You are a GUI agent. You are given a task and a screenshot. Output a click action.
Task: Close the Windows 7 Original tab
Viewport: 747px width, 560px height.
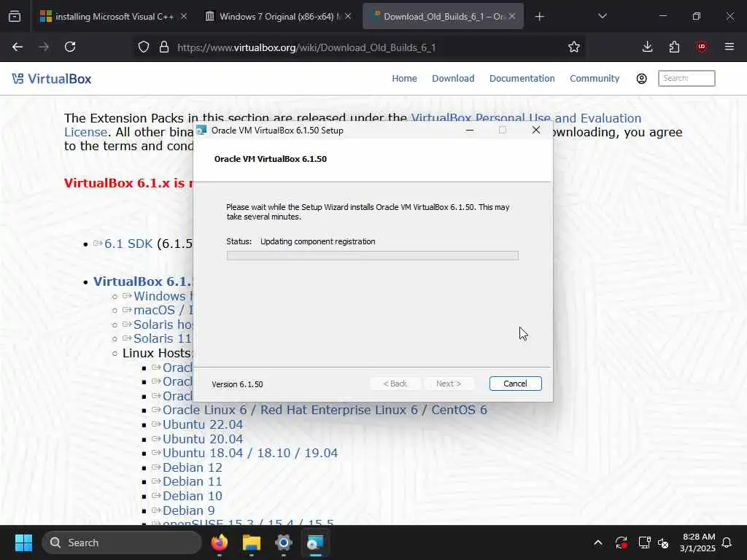click(x=348, y=16)
